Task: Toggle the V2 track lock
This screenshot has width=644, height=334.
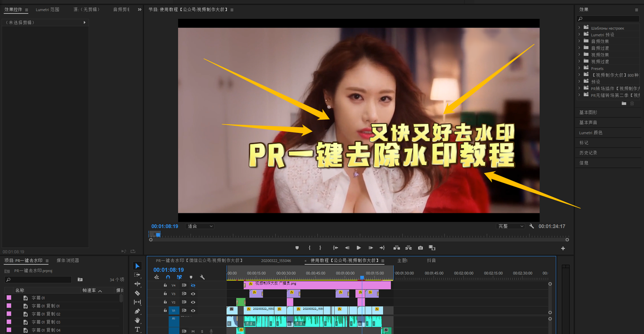Action: click(x=165, y=302)
